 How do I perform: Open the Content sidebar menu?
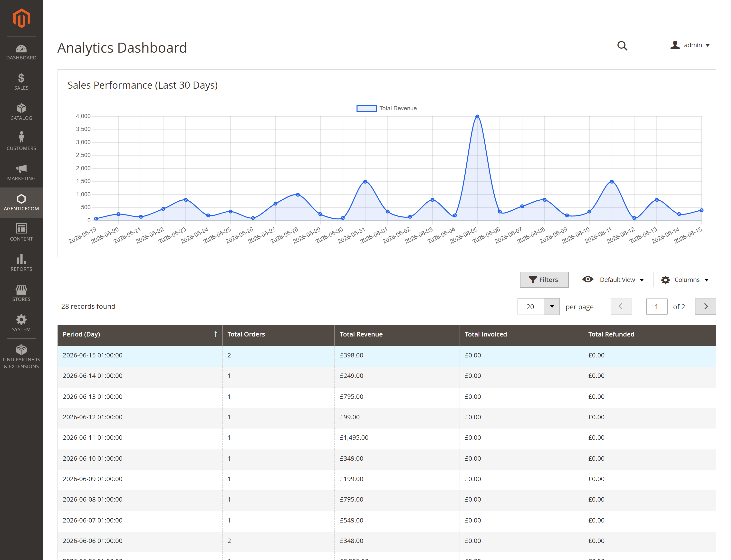(21, 232)
